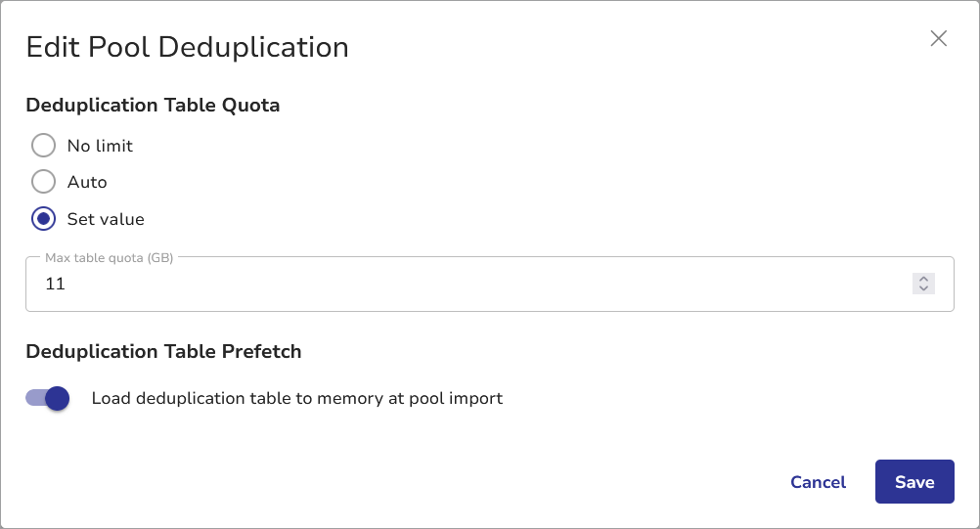This screenshot has height=529, width=980.
Task: Click the Deduplication Table Prefetch heading
Action: (163, 351)
